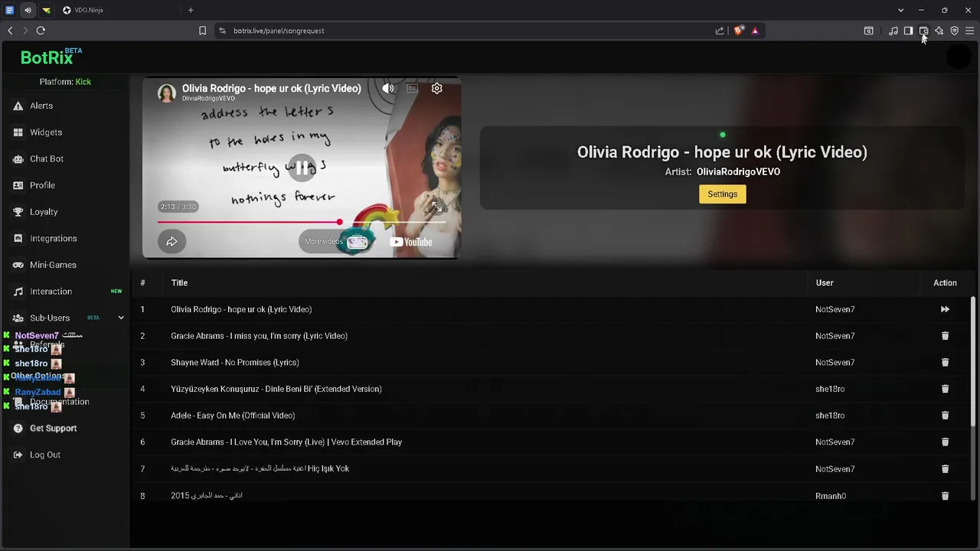Screen dimensions: 980x551
Task: Open the Widgets grid icon
Action: [18, 132]
